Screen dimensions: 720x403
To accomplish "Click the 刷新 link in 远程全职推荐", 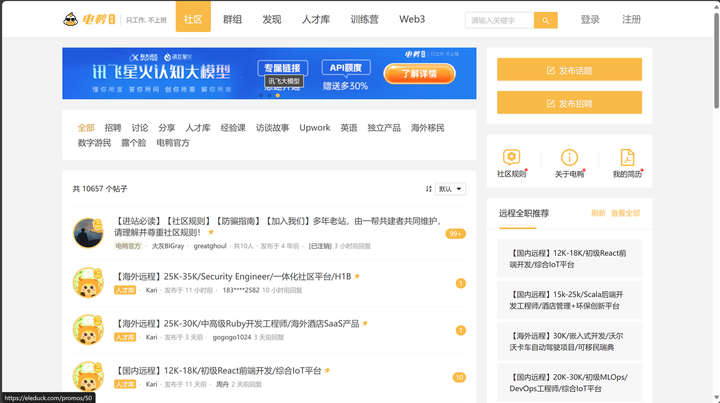I will 598,213.
